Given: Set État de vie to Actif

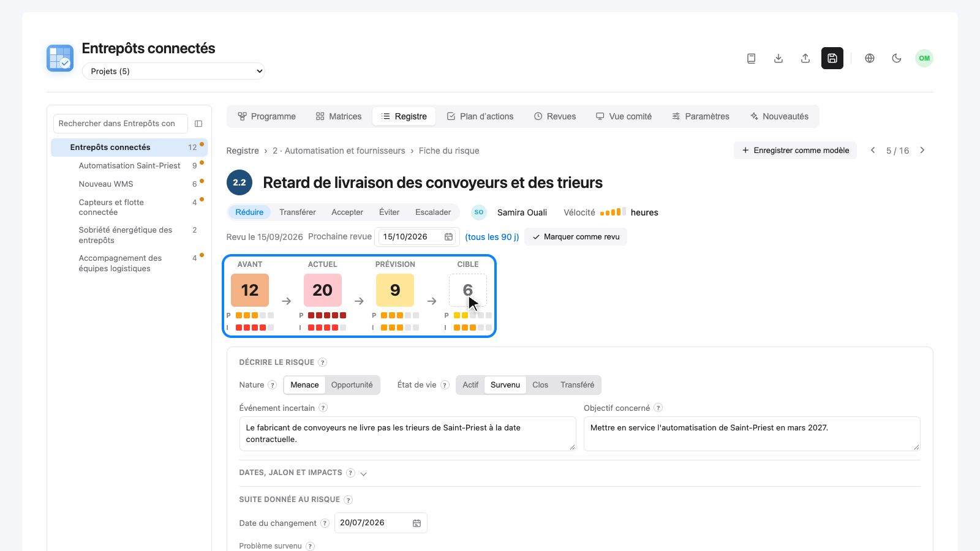Looking at the screenshot, I should (x=470, y=385).
